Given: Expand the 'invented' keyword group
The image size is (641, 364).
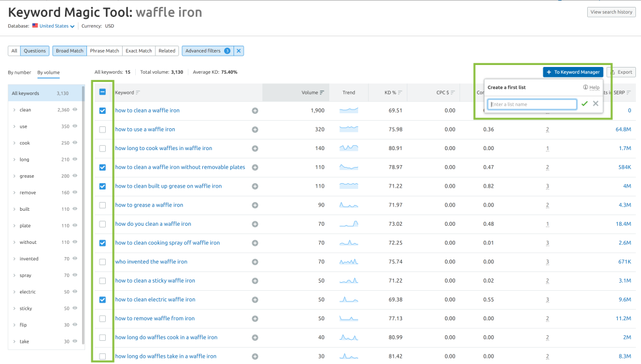Looking at the screenshot, I should [x=14, y=259].
